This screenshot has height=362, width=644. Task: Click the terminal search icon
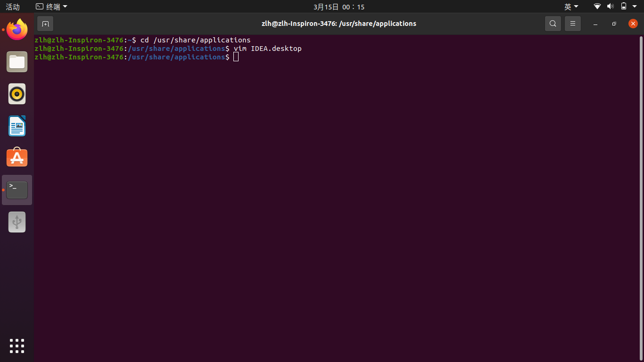(553, 24)
